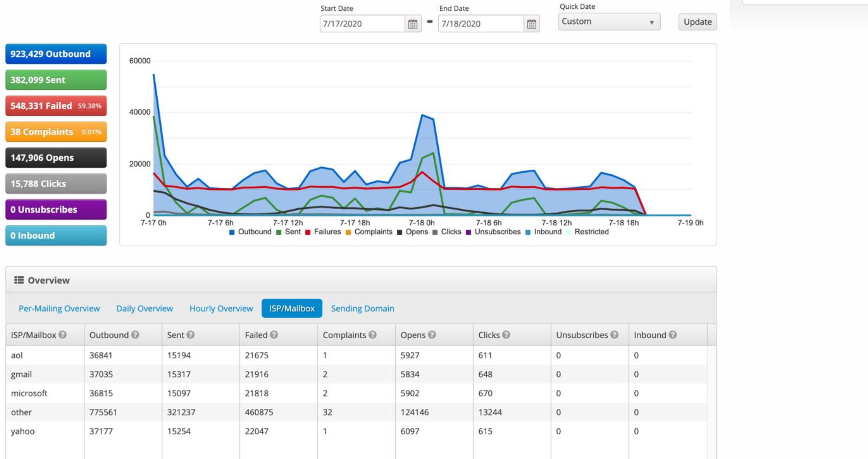Click the help icon beside Sent column

pos(190,335)
